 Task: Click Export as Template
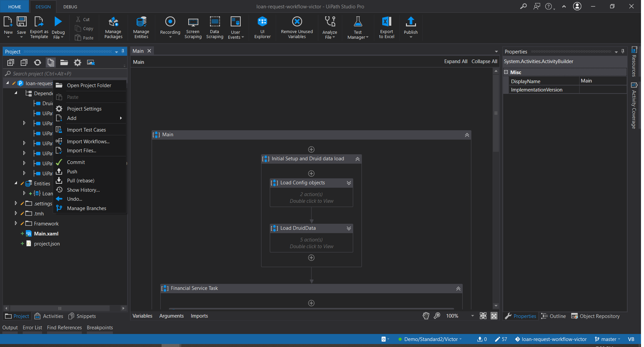coord(39,28)
